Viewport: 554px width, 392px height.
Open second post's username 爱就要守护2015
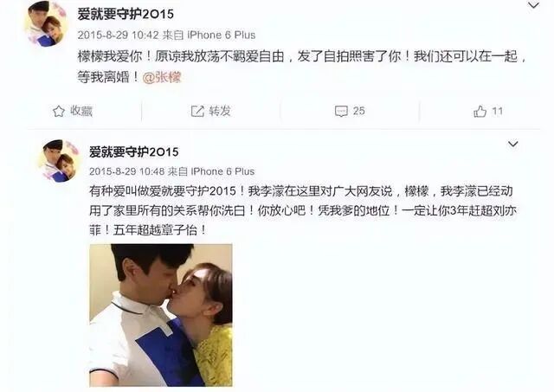[x=134, y=151]
